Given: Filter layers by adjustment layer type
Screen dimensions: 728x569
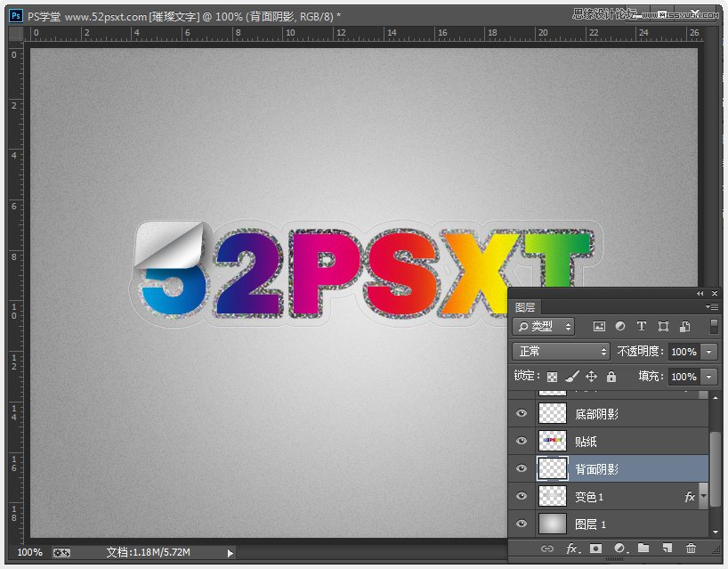Looking at the screenshot, I should click(619, 327).
